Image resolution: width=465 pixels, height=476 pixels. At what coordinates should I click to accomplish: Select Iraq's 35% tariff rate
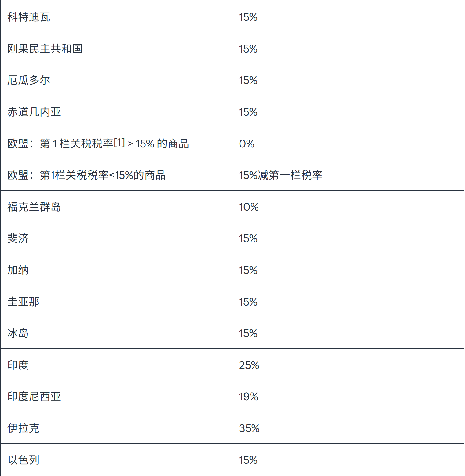point(249,428)
